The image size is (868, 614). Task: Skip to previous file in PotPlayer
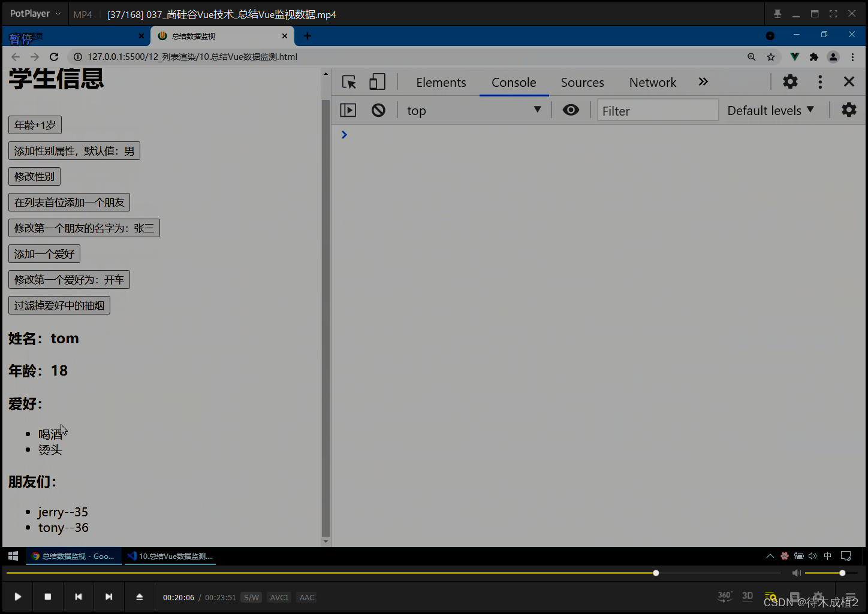click(79, 597)
